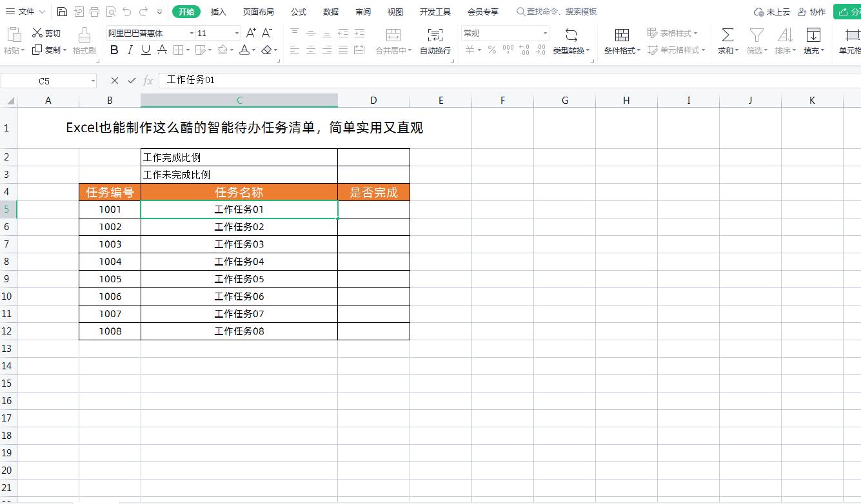Open the font color picker swatch
Screen dimensions: 861x504
244,50
